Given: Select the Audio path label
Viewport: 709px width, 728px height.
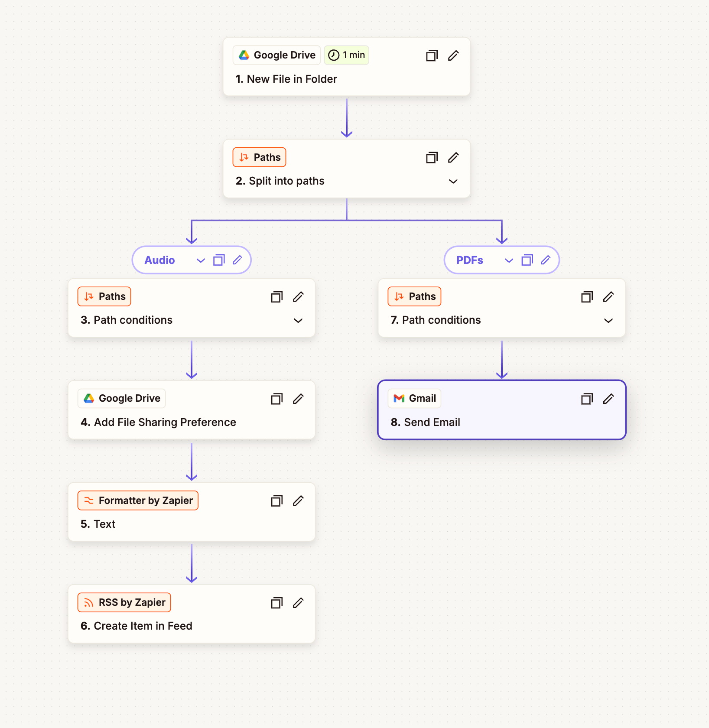Looking at the screenshot, I should [x=159, y=260].
